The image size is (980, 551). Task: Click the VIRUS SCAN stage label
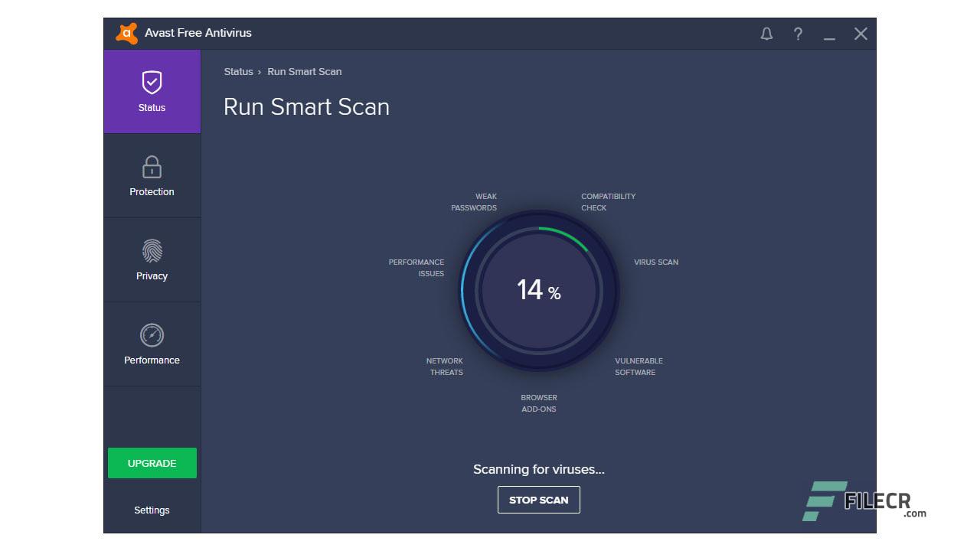click(x=656, y=262)
